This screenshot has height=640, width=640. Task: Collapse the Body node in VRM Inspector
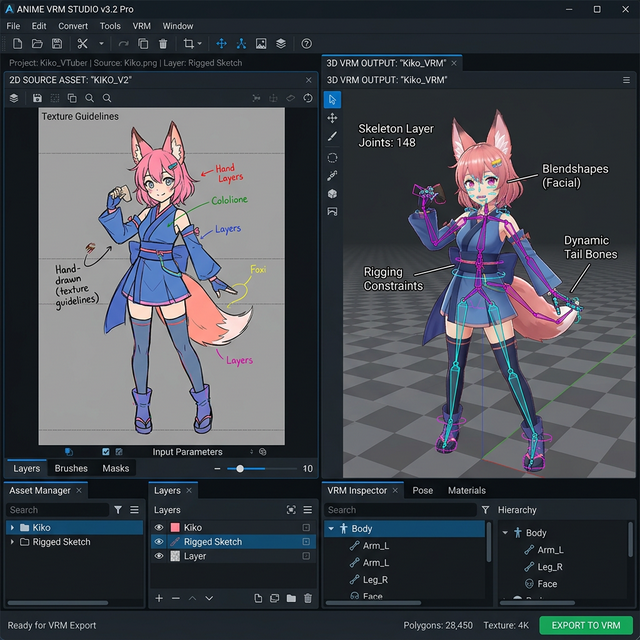[331, 529]
